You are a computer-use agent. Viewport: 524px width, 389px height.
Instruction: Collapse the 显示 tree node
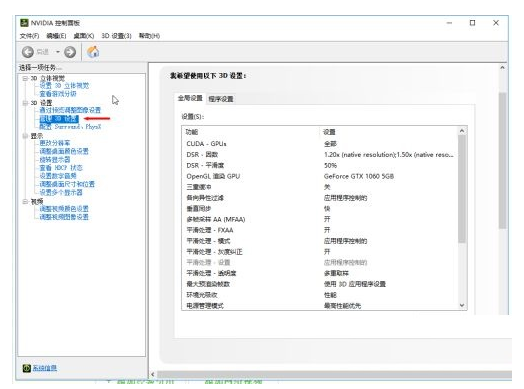25,136
